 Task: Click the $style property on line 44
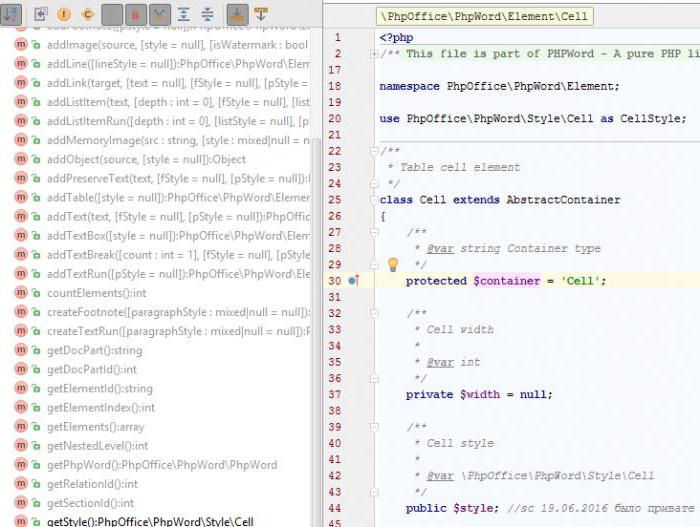point(473,508)
